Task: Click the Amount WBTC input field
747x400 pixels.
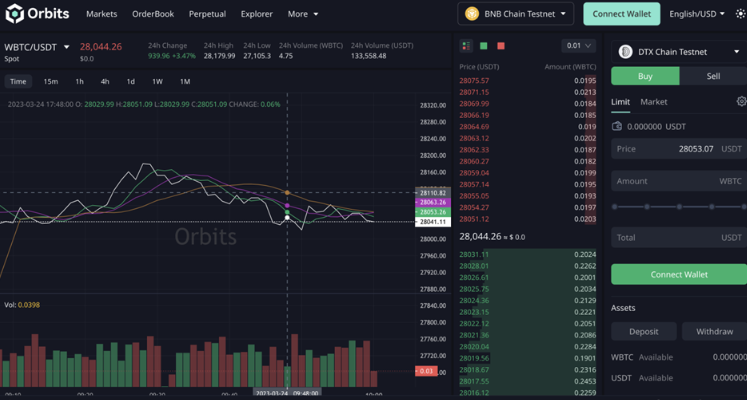Action: coord(679,181)
